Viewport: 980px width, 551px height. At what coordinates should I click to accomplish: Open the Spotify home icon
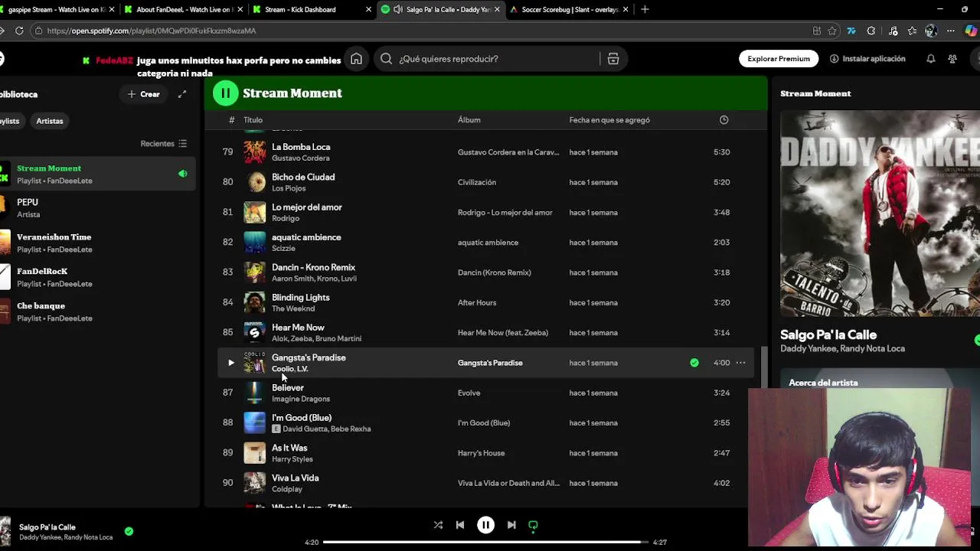[356, 59]
